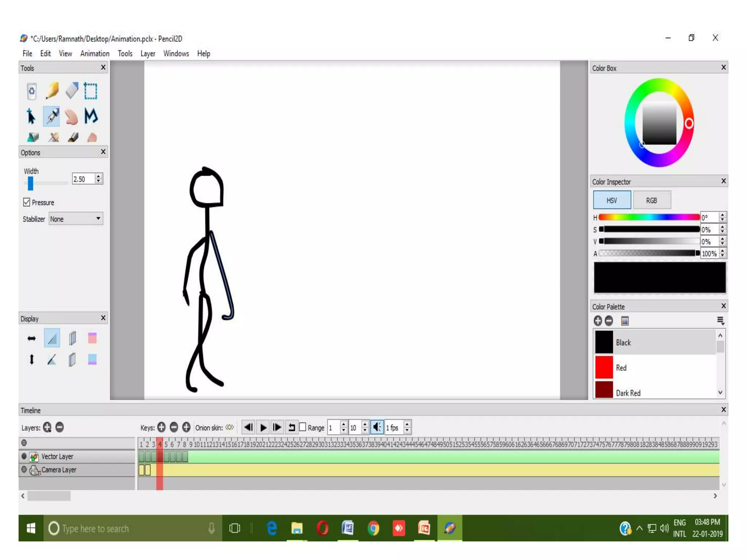747x560 pixels.
Task: Increase the Width spinner value
Action: point(98,176)
